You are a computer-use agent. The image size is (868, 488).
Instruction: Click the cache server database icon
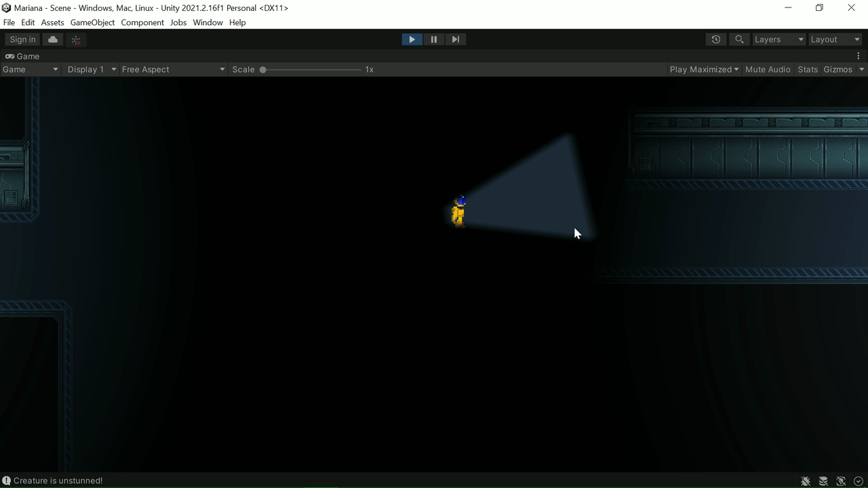823,481
